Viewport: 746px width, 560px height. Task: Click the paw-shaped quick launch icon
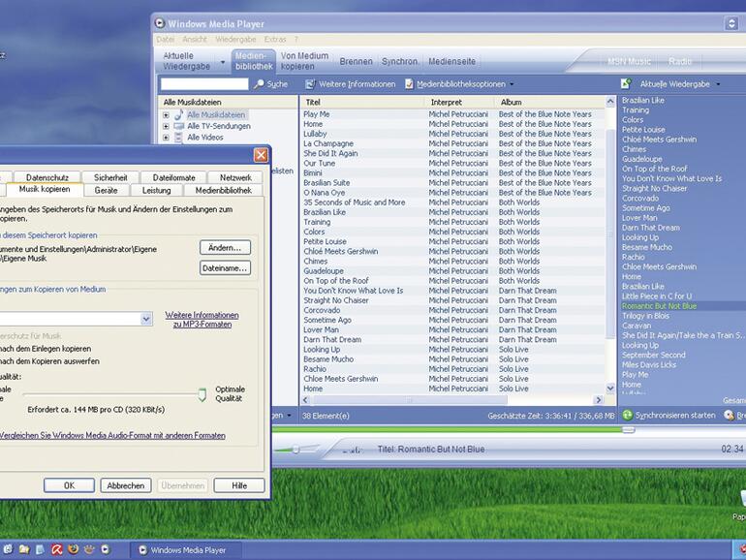[x=89, y=549]
